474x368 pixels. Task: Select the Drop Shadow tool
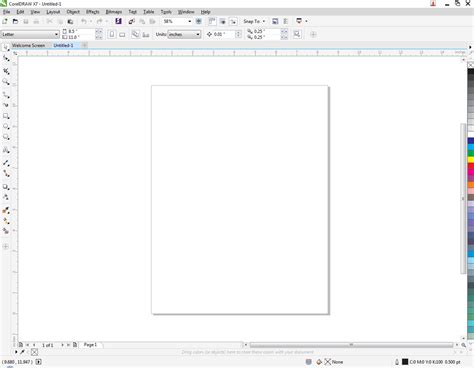point(6,187)
